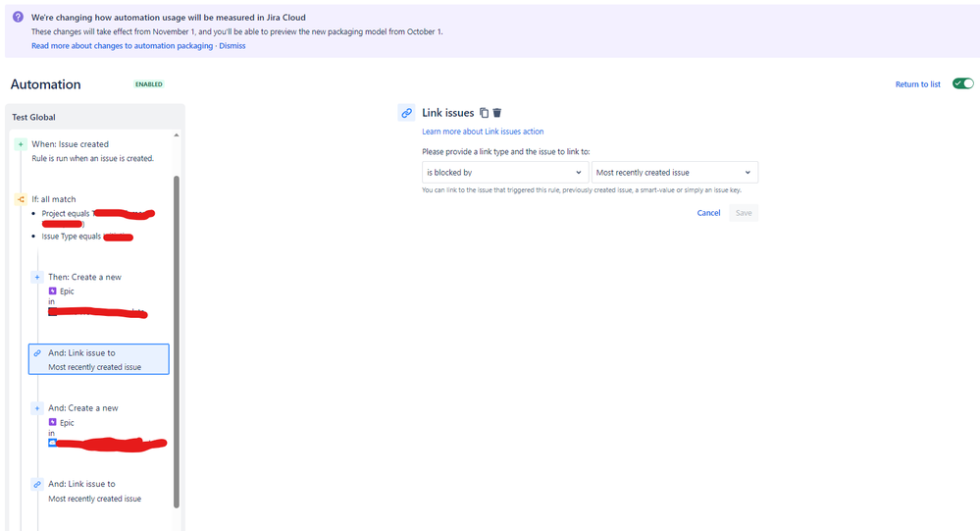Duplicate the Link issues component with copy icon

(484, 113)
